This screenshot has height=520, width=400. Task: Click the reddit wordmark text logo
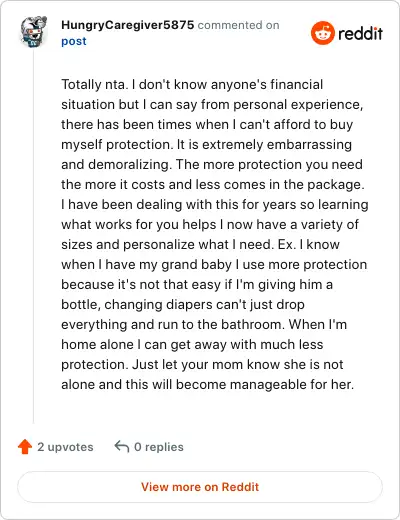point(360,33)
